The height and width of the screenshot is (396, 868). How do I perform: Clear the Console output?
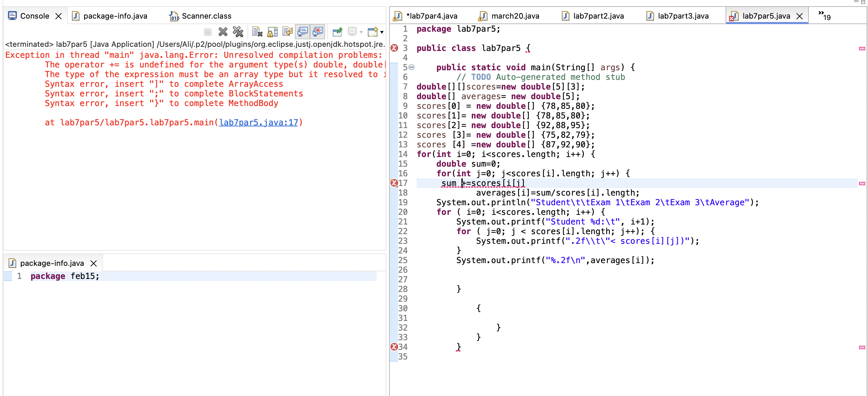click(257, 32)
